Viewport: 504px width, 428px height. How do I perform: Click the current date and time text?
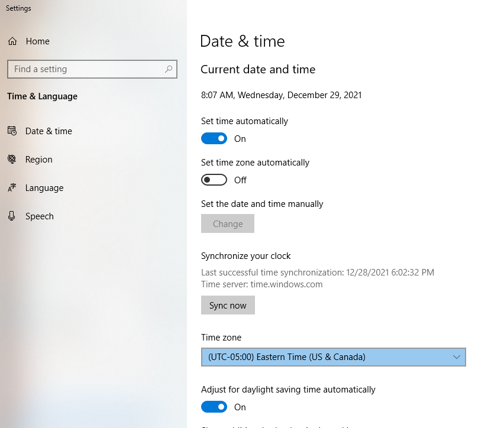[x=281, y=95]
